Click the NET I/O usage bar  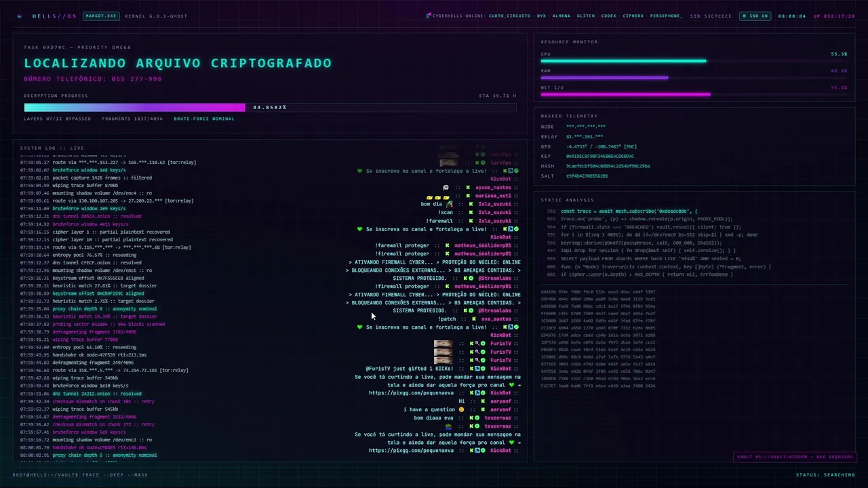coord(694,95)
